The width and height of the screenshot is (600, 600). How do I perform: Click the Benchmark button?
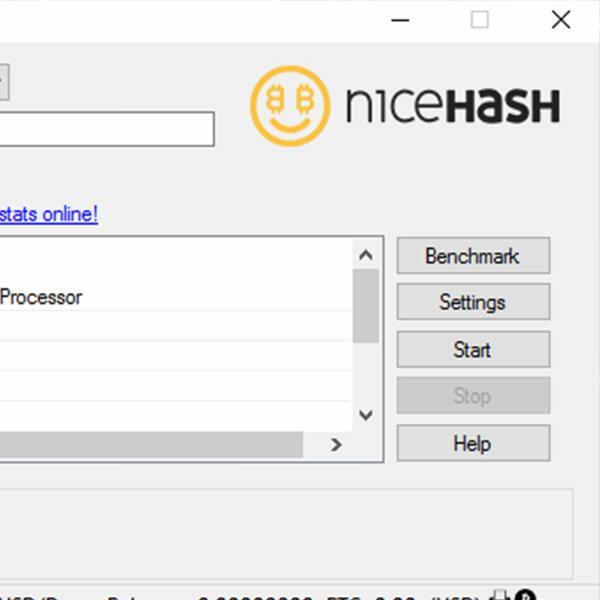[x=473, y=256]
